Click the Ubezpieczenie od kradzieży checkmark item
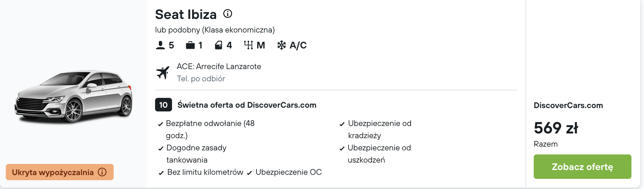The width and height of the screenshot is (644, 189). click(376, 129)
